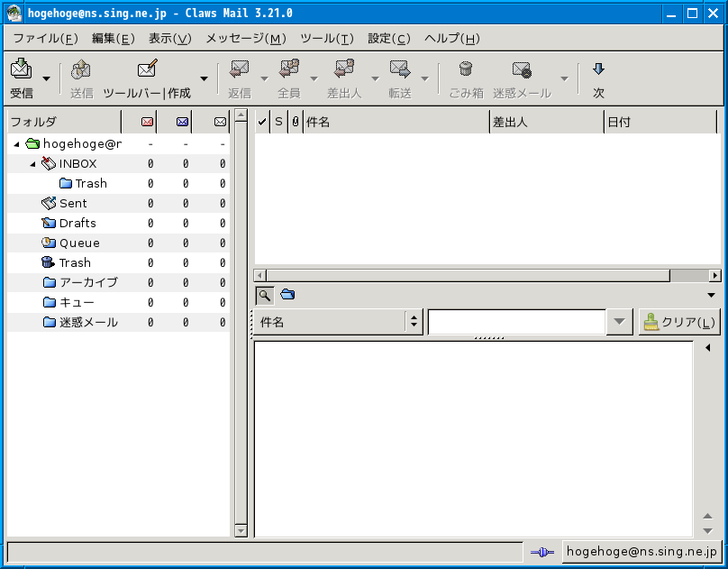Screen dimensions: 728x569
Task: Click the Forward (転送) toolbar icon
Action: coord(400,69)
